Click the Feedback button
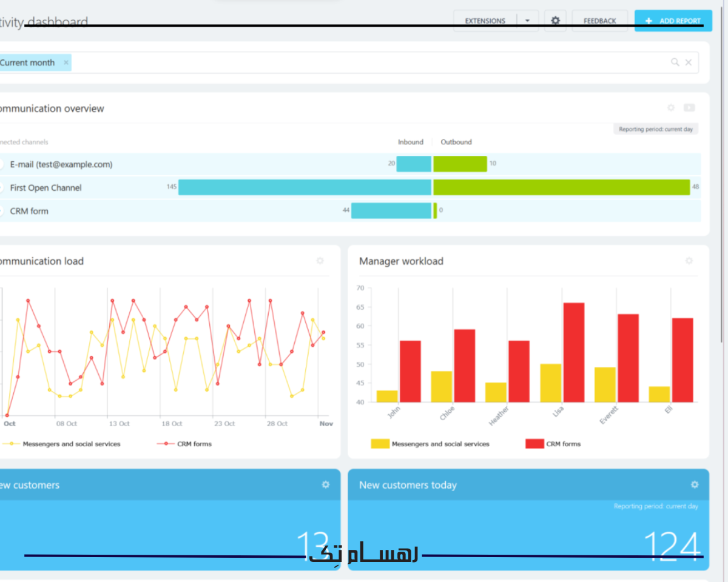 [599, 21]
